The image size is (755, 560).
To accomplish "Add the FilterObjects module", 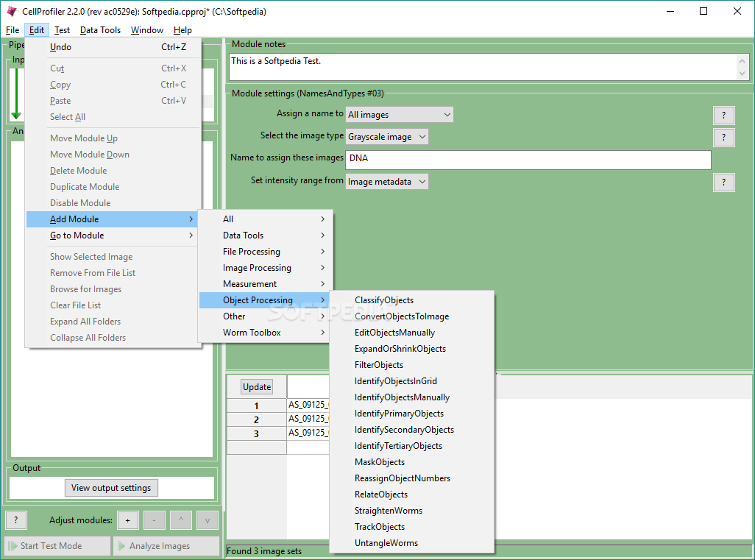I will 412,365.
